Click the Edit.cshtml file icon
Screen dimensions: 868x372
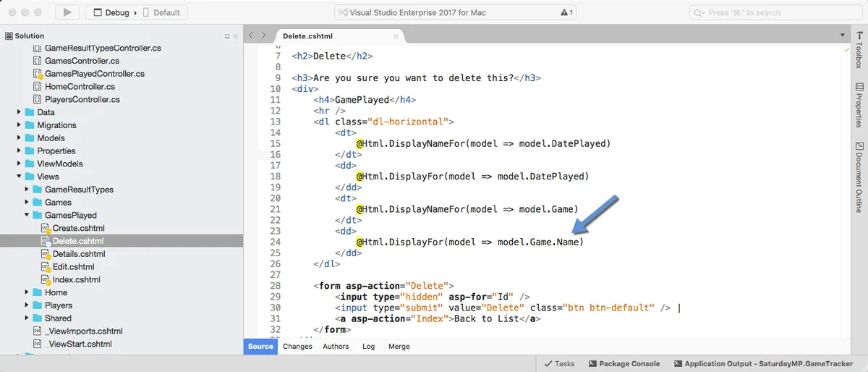pyautogui.click(x=46, y=267)
